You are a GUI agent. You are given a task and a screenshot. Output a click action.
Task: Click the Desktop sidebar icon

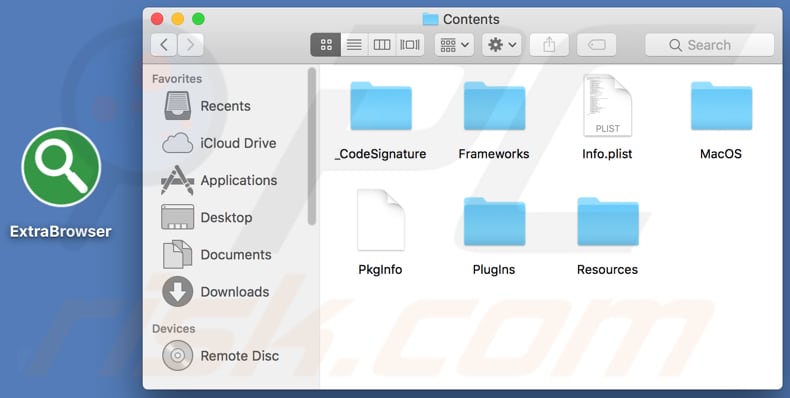[177, 217]
